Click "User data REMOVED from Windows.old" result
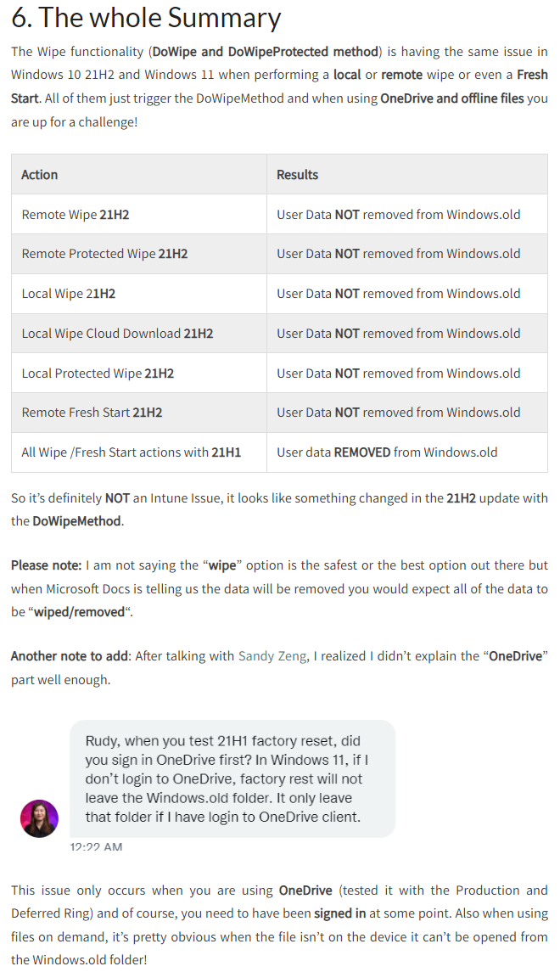This screenshot has width=560, height=972. pyautogui.click(x=387, y=452)
